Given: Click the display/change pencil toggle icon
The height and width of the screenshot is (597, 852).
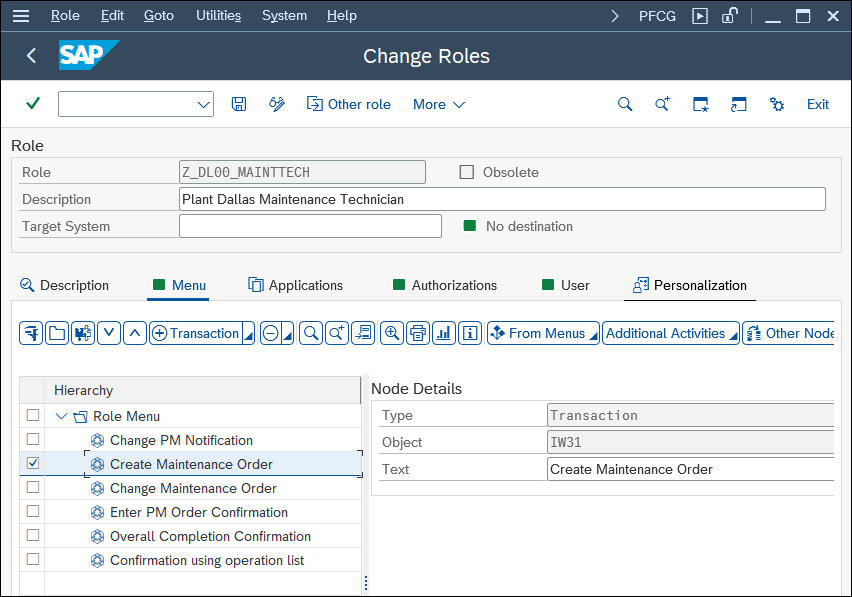Looking at the screenshot, I should pyautogui.click(x=277, y=104).
